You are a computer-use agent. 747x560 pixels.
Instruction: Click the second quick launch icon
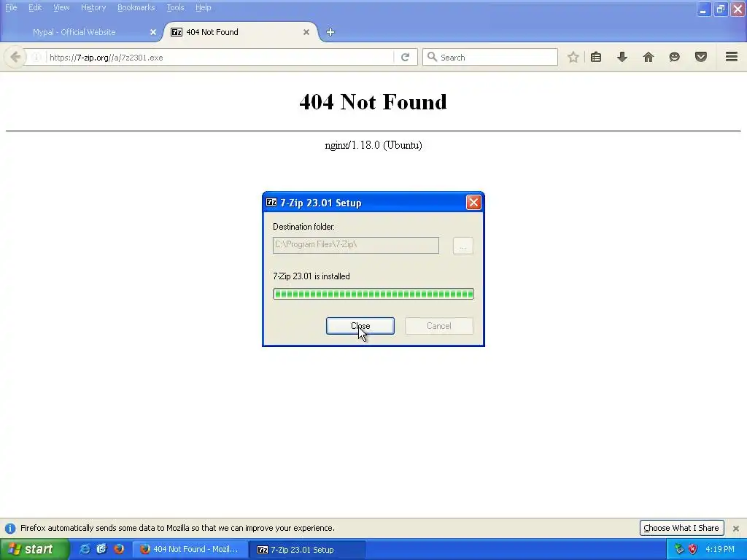[102, 549]
